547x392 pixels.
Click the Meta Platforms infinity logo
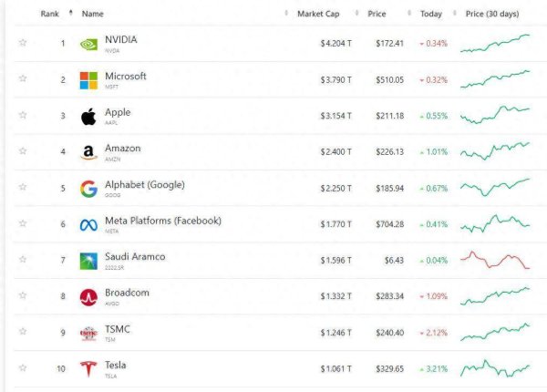coord(88,225)
